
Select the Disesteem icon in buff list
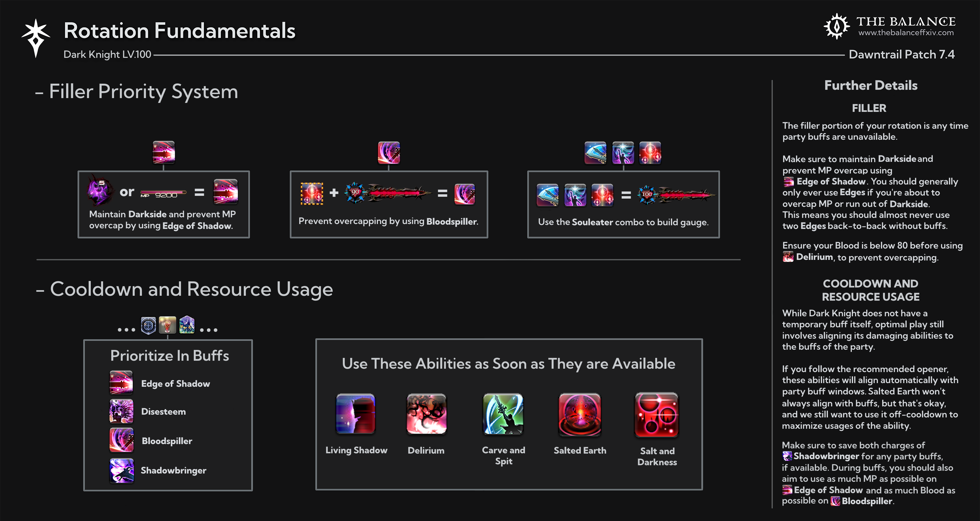[x=121, y=411]
